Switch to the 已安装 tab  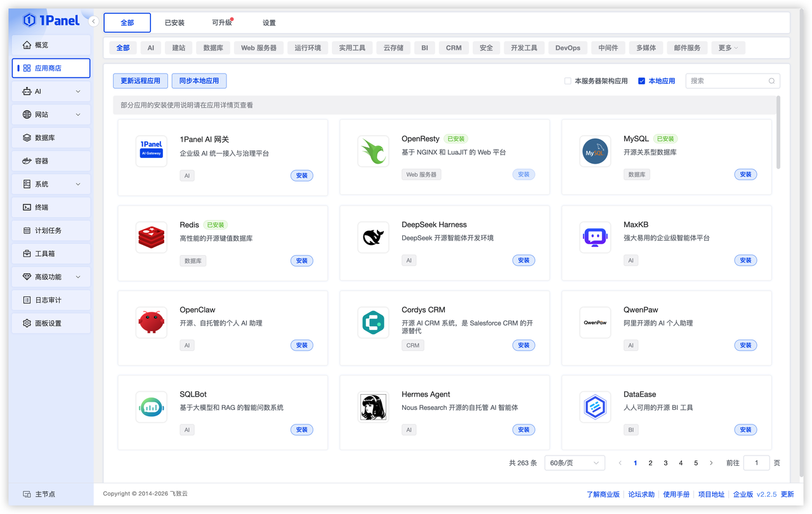point(174,23)
